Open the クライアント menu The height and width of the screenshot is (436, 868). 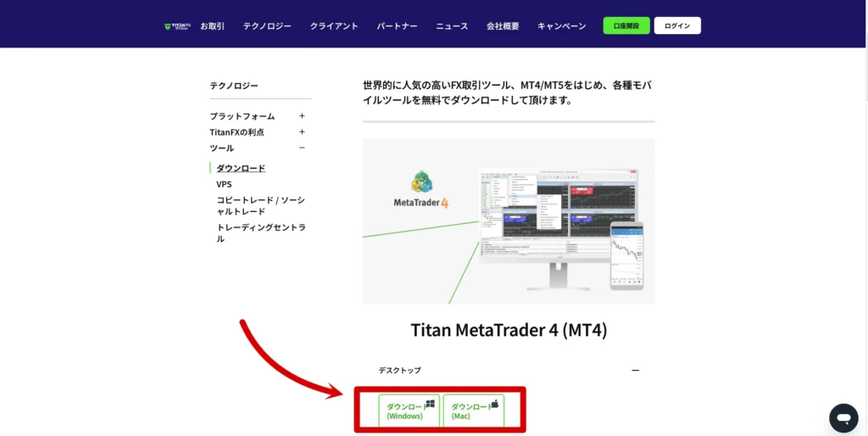coord(334,26)
